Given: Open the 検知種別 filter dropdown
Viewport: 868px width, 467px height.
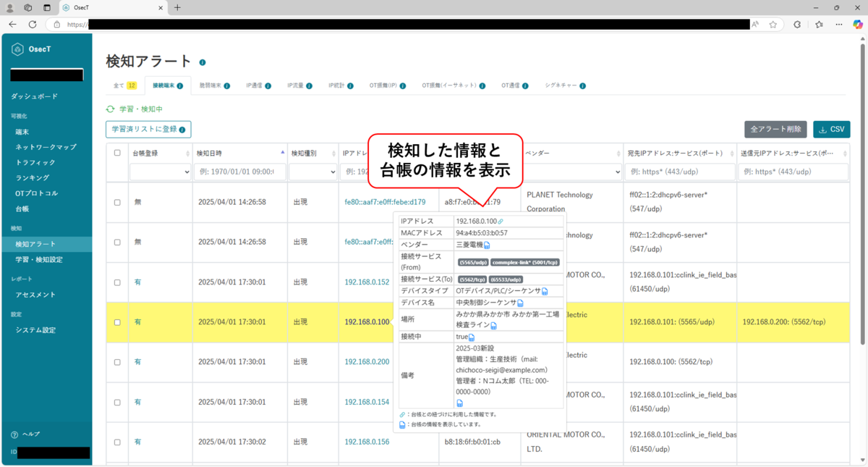Looking at the screenshot, I should [313, 172].
